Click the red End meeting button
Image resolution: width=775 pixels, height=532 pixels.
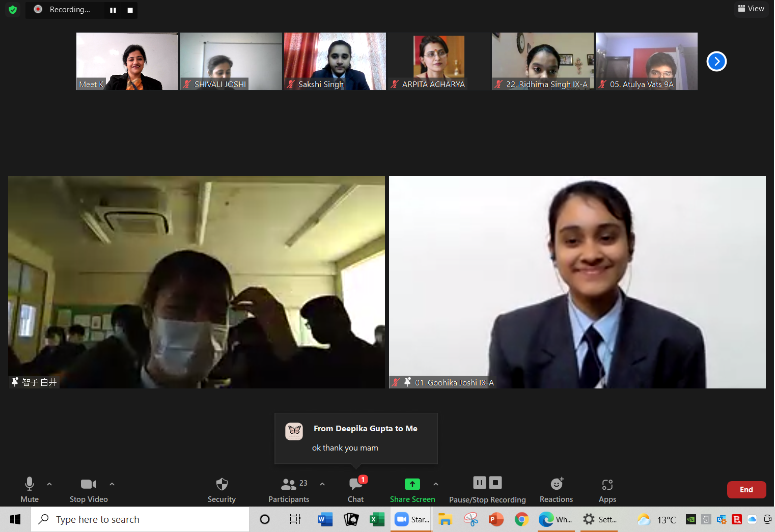(746, 490)
